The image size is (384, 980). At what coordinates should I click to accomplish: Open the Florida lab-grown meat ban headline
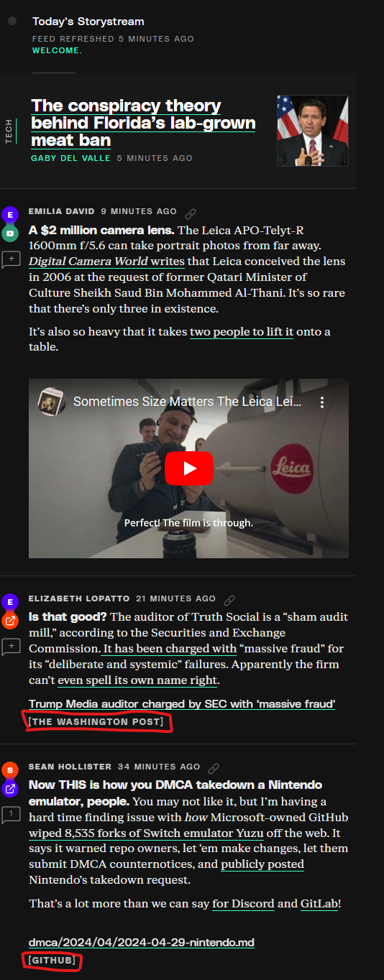[143, 123]
